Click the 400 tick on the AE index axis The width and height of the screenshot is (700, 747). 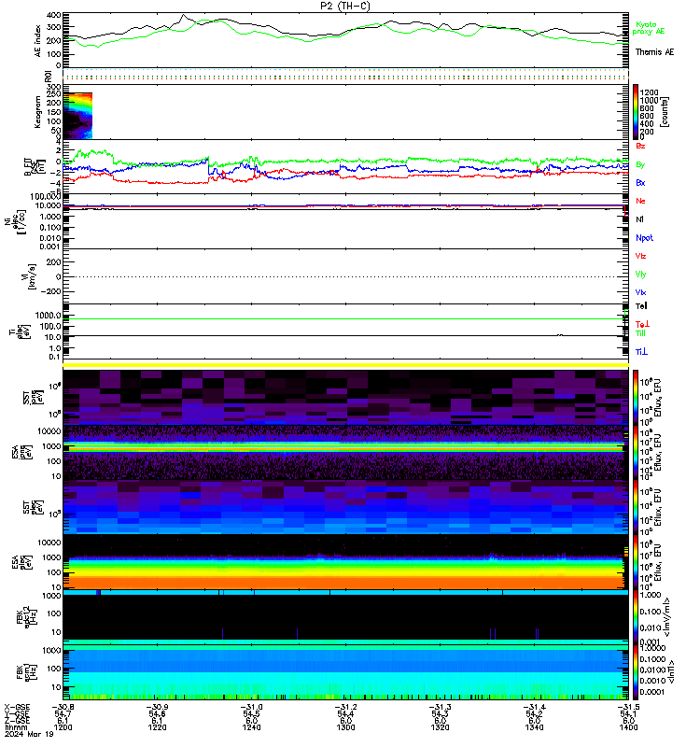coord(53,15)
